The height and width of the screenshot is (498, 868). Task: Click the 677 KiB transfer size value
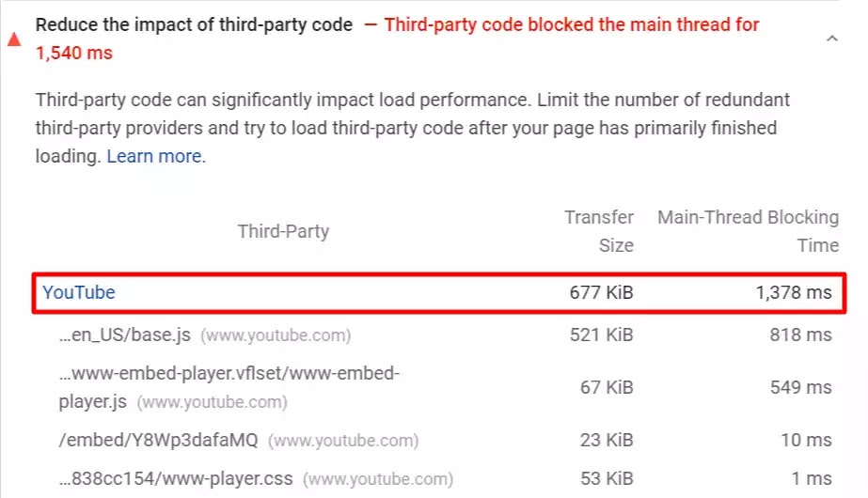(602, 292)
